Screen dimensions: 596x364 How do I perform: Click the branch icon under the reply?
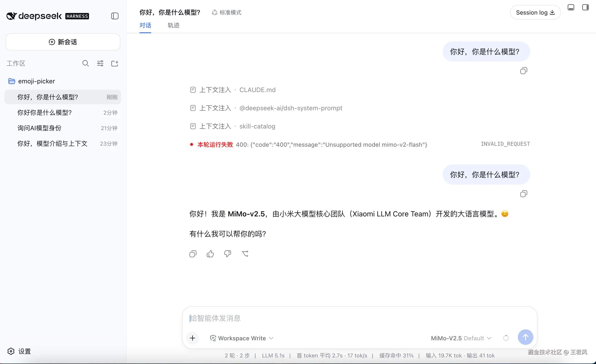pos(245,254)
